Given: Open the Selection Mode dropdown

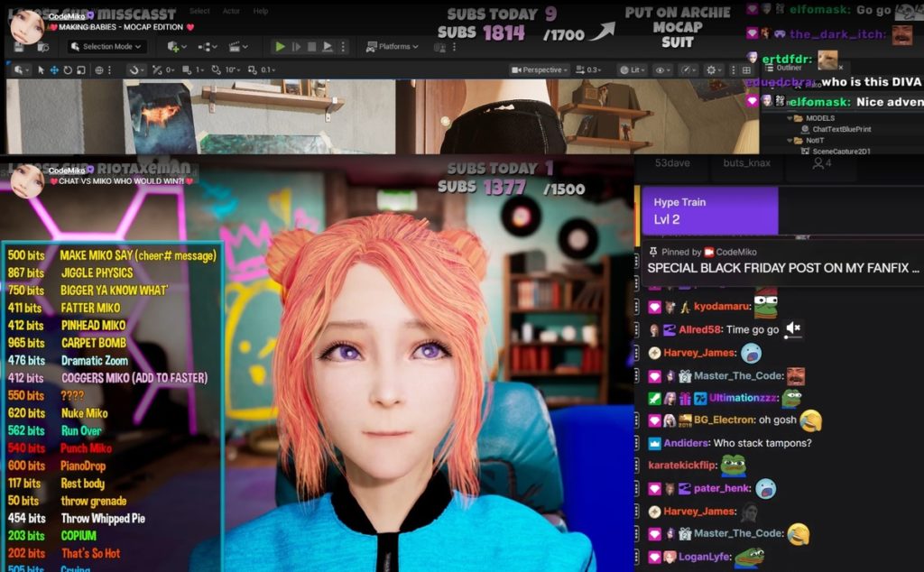Looking at the screenshot, I should pos(106,47).
